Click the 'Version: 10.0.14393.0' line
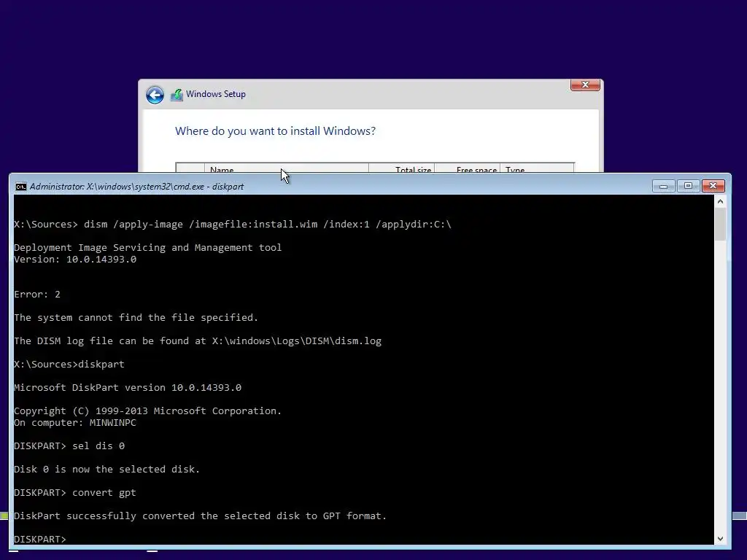This screenshot has width=747, height=560. (x=75, y=260)
